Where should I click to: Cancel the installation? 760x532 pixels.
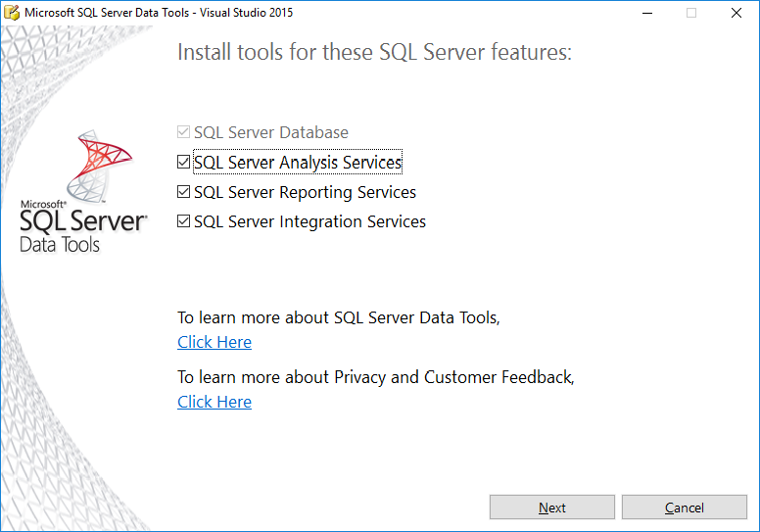(x=685, y=508)
